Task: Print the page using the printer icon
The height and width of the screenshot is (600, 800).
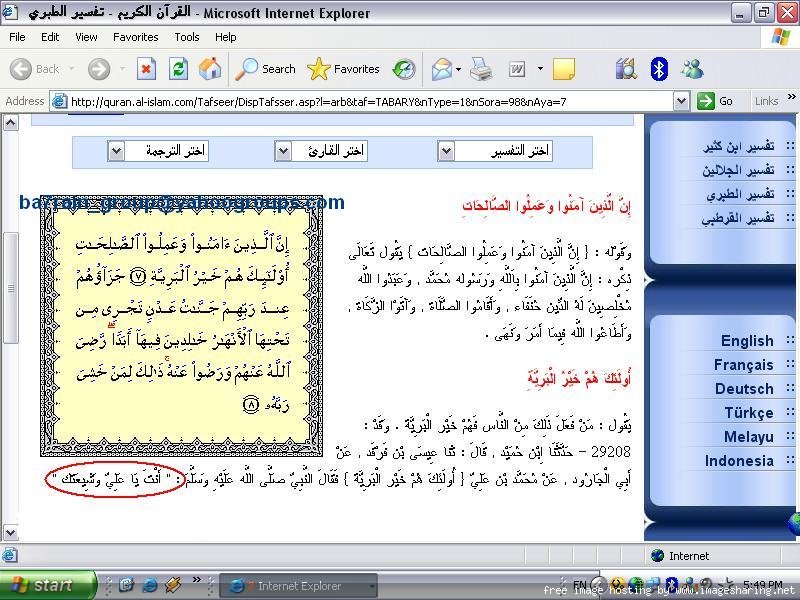Action: pos(481,69)
